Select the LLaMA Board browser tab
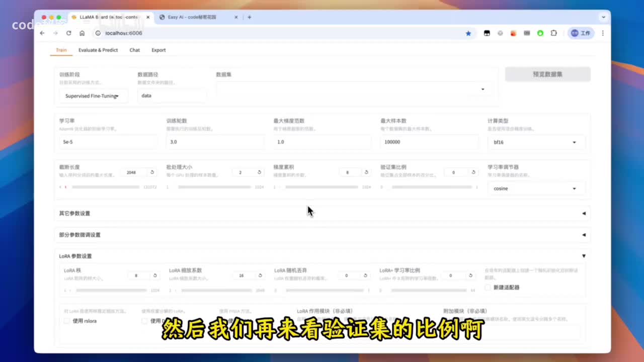Image resolution: width=644 pixels, height=362 pixels. 110,17
